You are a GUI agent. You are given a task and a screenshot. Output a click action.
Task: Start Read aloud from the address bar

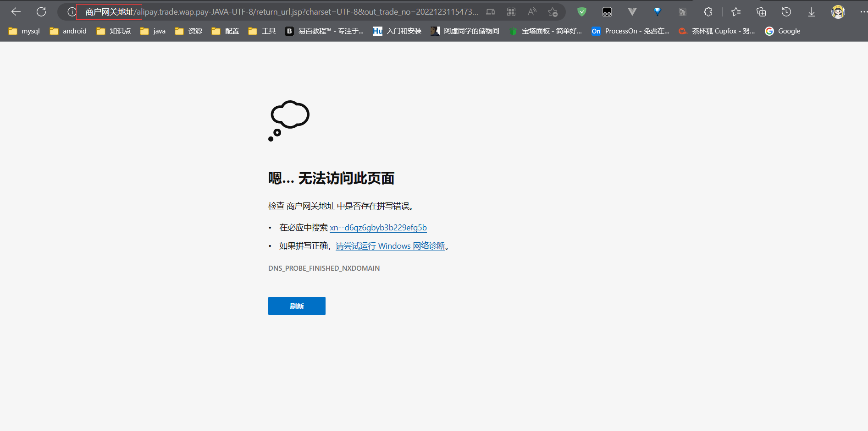pyautogui.click(x=532, y=12)
